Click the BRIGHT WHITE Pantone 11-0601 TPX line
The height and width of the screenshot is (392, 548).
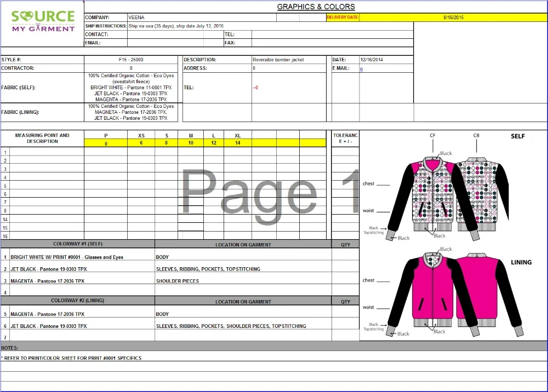pos(131,88)
